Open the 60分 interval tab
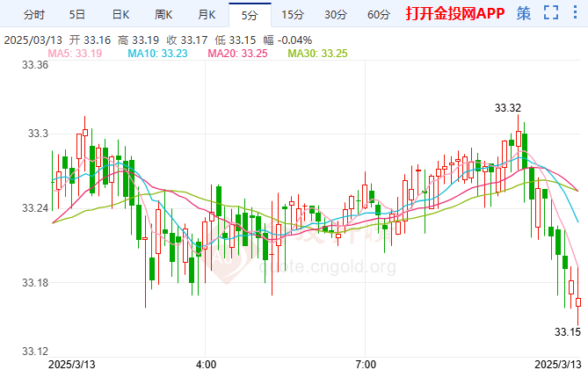The width and height of the screenshot is (588, 370). click(x=379, y=15)
